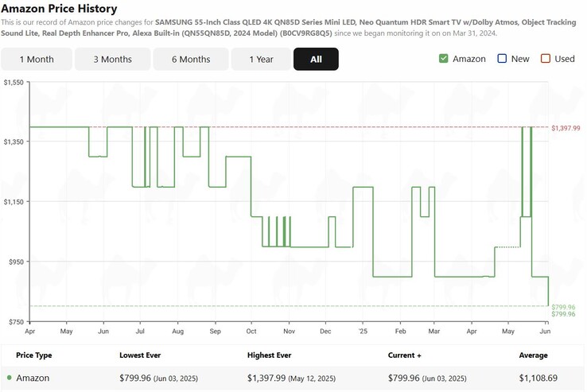Screen dimensions: 587x392
Task: Click the $1,397.99 high price label
Action: tap(566, 128)
